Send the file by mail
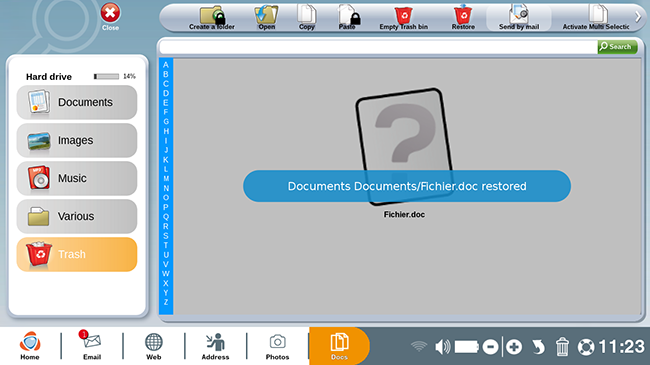This screenshot has width=650, height=365. [x=519, y=18]
